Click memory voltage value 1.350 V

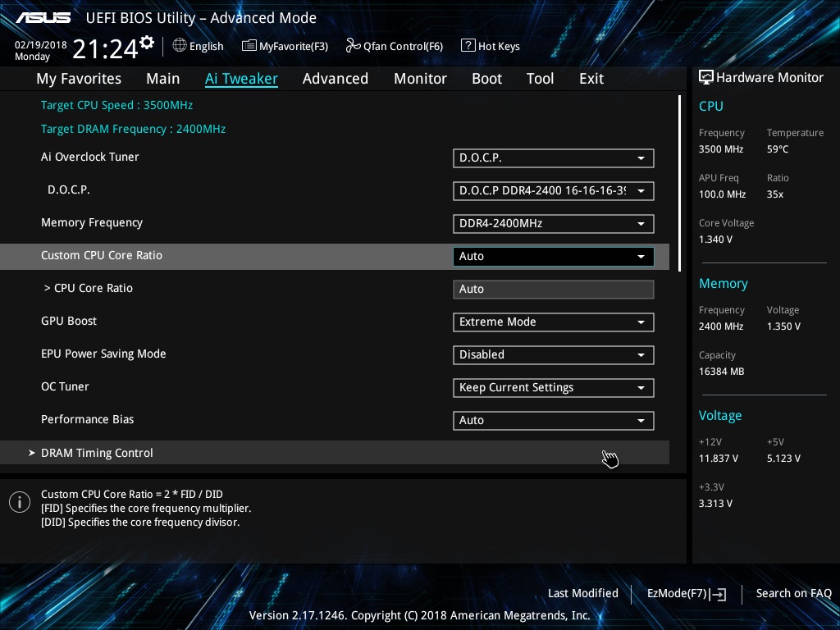[783, 326]
